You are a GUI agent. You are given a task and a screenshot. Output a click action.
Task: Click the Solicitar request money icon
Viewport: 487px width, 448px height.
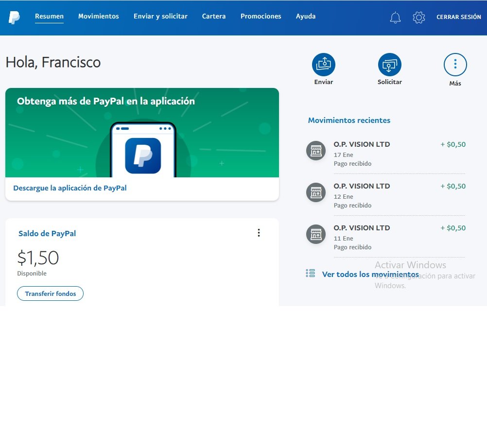click(389, 65)
